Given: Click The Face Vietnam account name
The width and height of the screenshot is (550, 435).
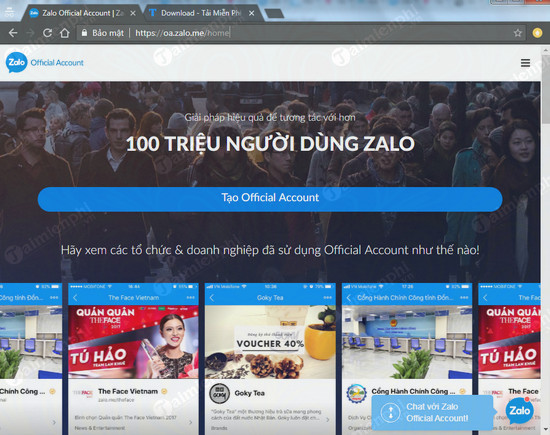Looking at the screenshot, I should click(128, 391).
